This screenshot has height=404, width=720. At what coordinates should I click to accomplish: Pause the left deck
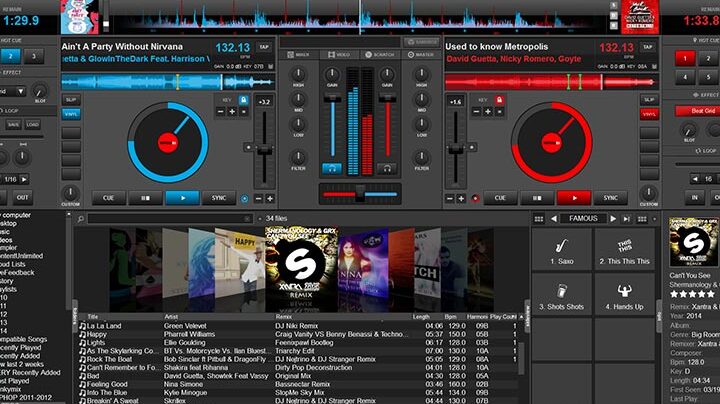(x=145, y=198)
